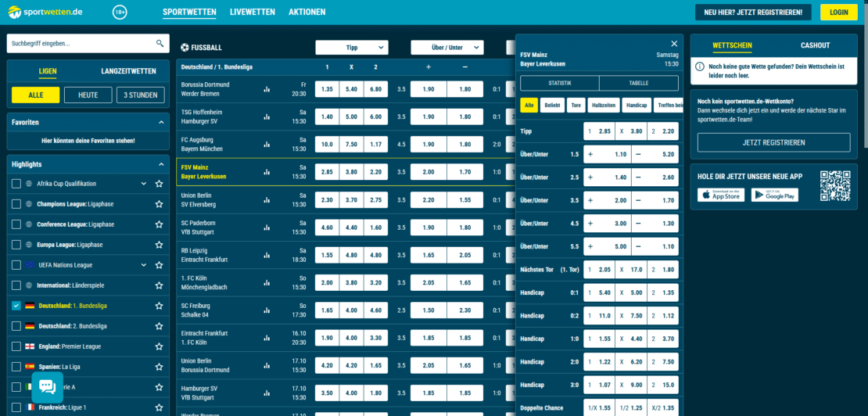Click the Google Play download badge
Image resolution: width=868 pixels, height=416 pixels.
tap(774, 195)
